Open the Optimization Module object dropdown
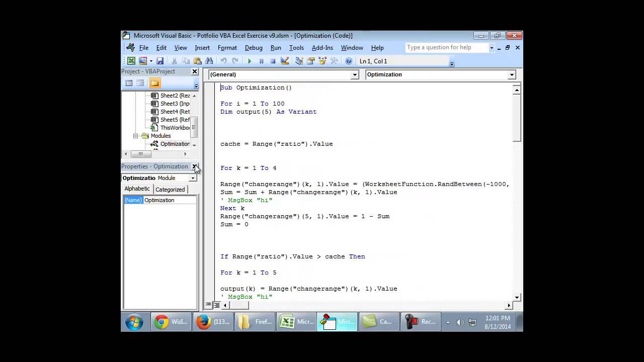The height and width of the screenshot is (362, 644). [192, 178]
